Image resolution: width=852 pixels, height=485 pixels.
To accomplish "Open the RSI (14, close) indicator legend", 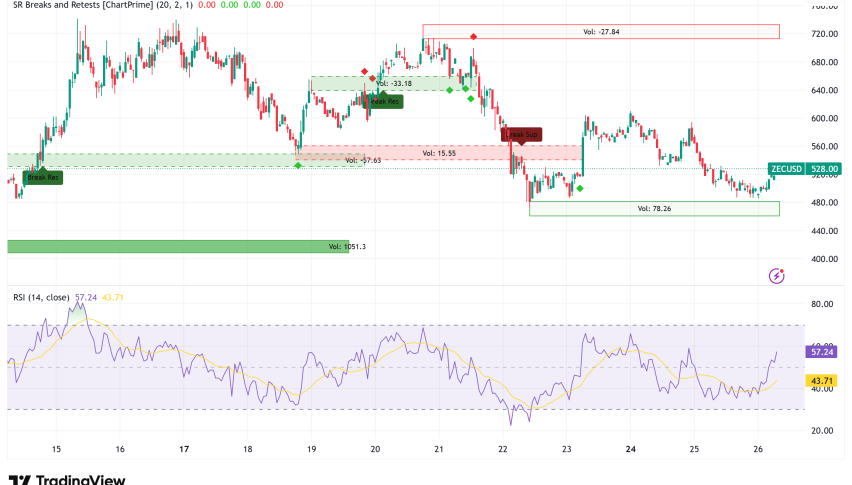I will 48,297.
